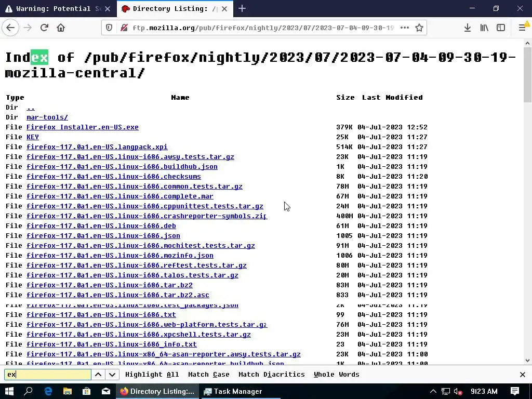Close the Directory Listing tab
This screenshot has width=532, height=399.
click(x=224, y=9)
